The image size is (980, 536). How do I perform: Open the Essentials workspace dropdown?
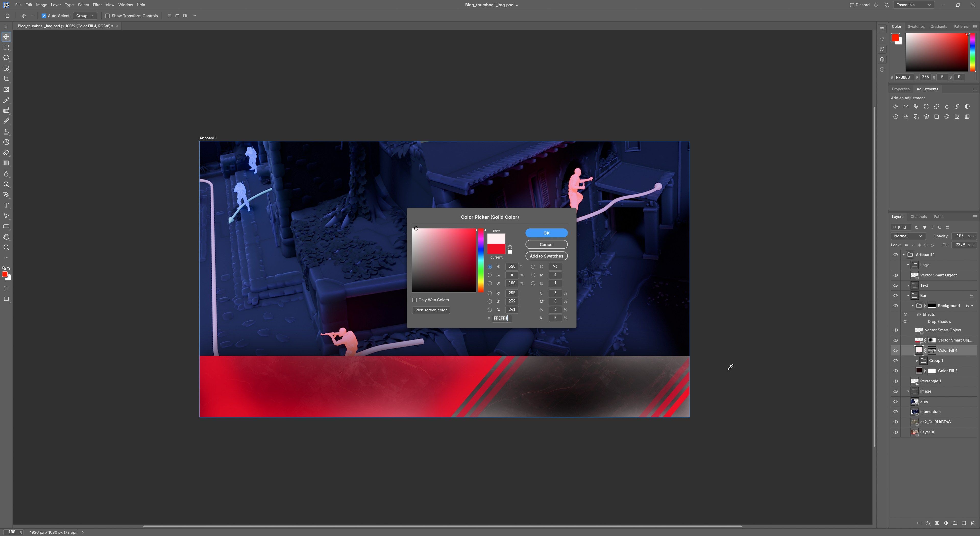[913, 5]
